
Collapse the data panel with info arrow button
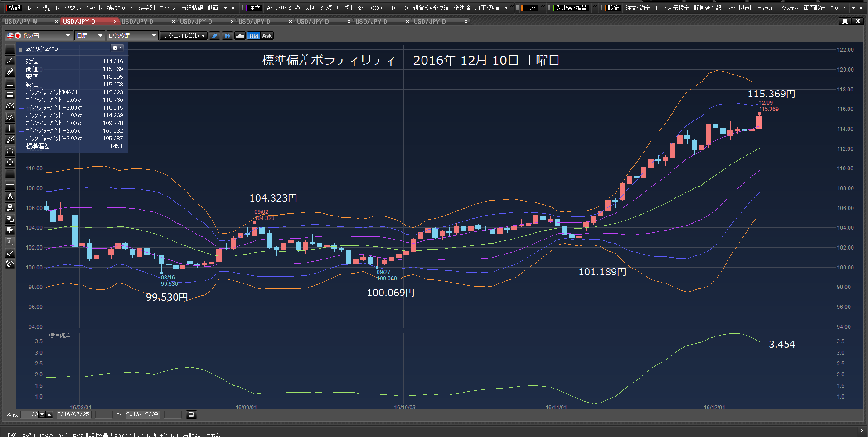pos(117,48)
